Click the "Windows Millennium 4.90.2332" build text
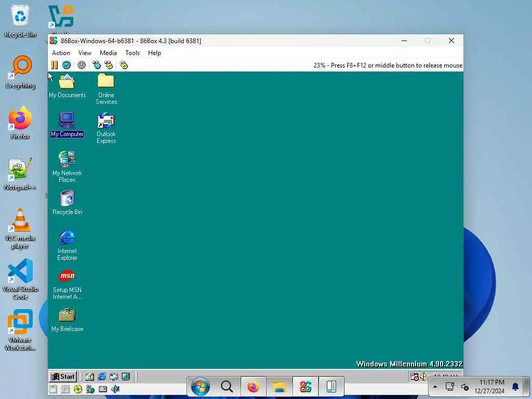The height and width of the screenshot is (399, 532). pyautogui.click(x=409, y=364)
